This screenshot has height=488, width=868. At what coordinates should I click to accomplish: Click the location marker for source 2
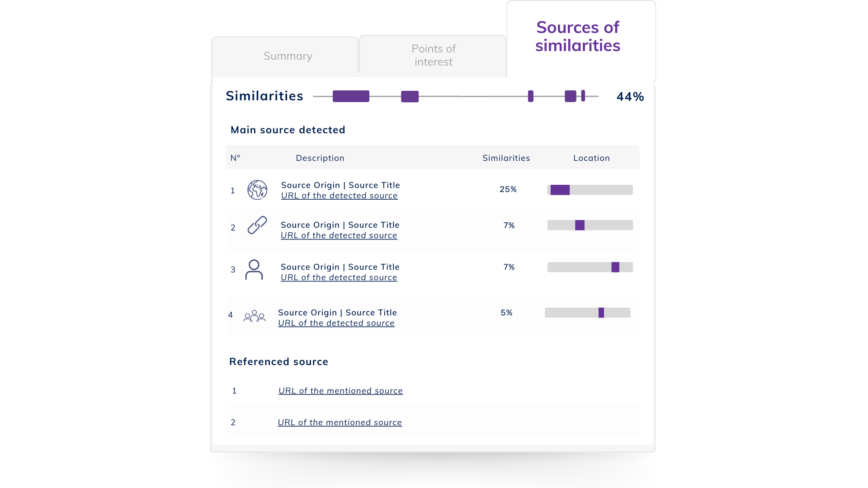point(580,225)
